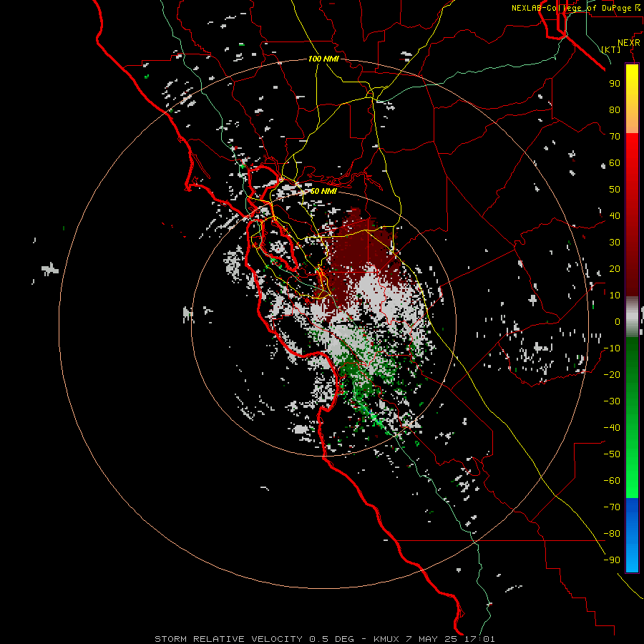Click the "60 NMI" range ring label
This screenshot has width=644, height=644.
coord(323,191)
